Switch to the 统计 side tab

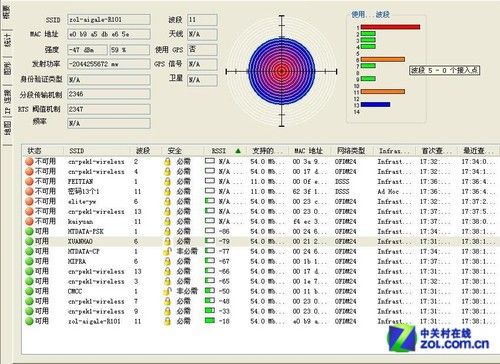click(x=7, y=40)
